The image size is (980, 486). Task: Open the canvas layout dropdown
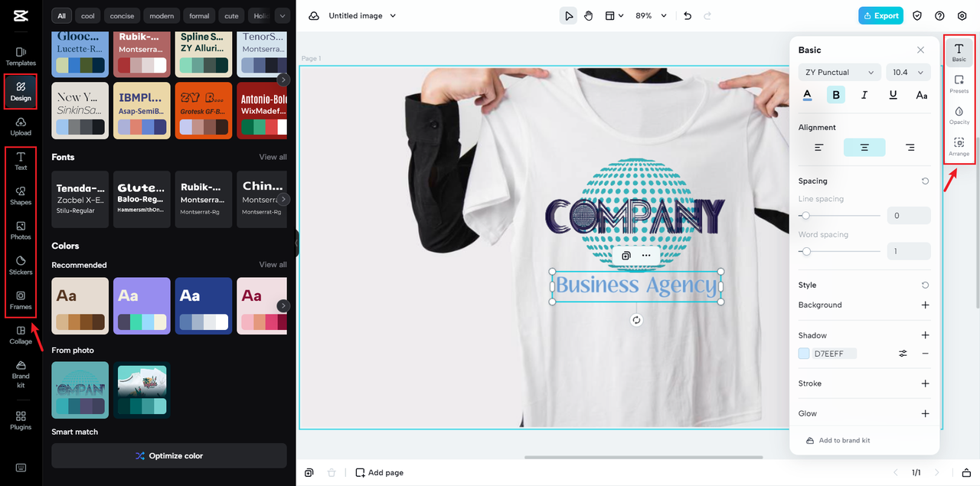(x=614, y=15)
